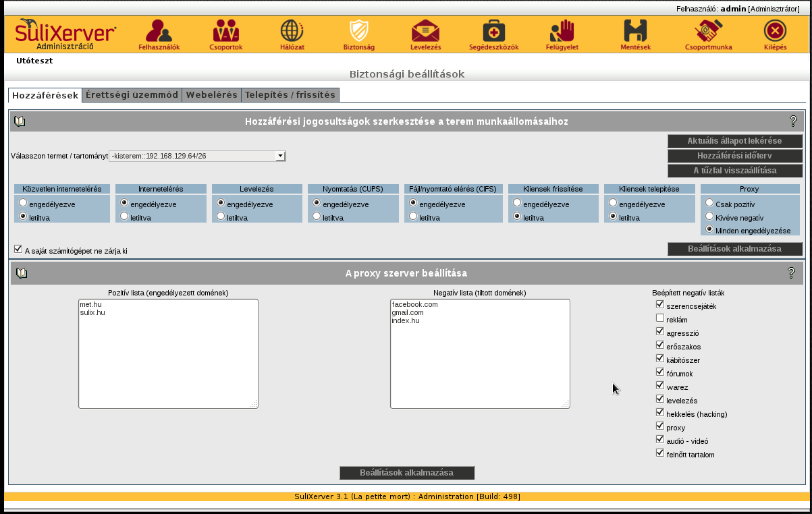Click A tűzfal visszaállítása button
Image resolution: width=812 pixels, height=514 pixels.
click(x=735, y=171)
